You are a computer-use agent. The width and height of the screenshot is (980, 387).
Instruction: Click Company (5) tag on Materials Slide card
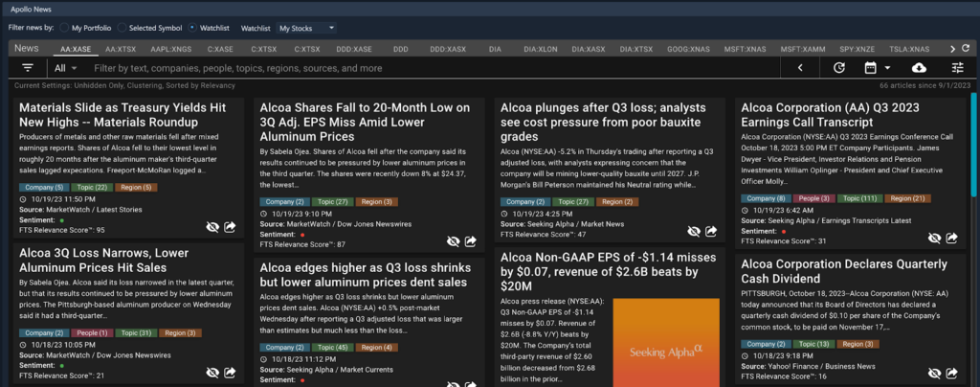coord(44,188)
